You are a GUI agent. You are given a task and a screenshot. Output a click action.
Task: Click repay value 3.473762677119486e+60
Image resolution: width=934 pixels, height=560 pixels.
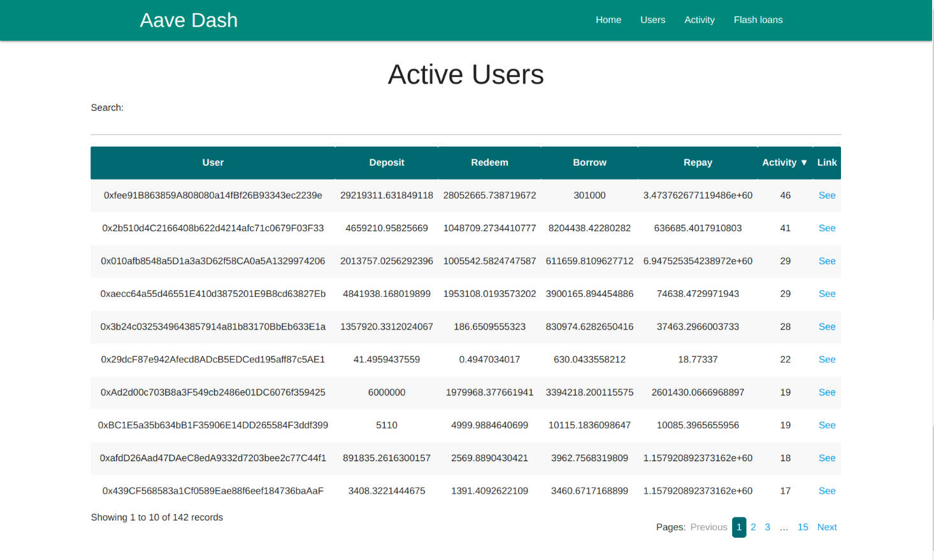point(698,196)
